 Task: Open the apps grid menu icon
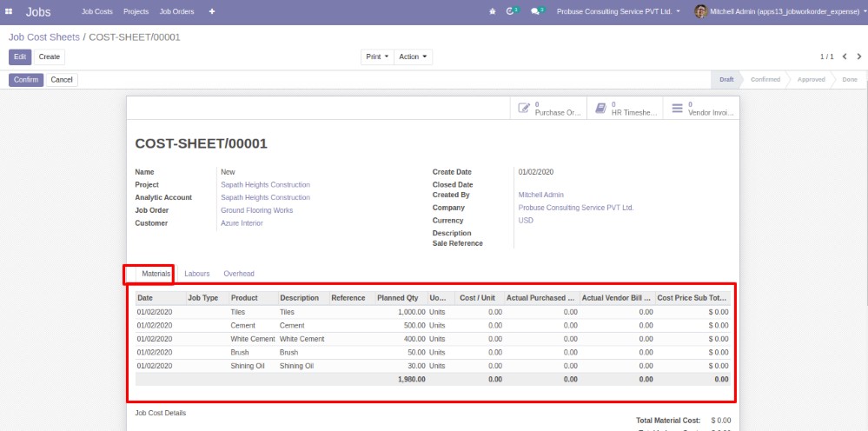tap(10, 11)
